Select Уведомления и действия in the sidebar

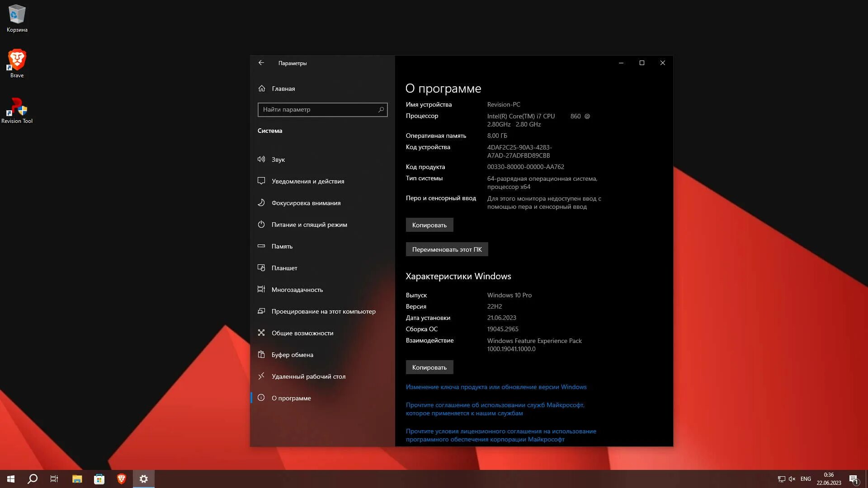(307, 181)
